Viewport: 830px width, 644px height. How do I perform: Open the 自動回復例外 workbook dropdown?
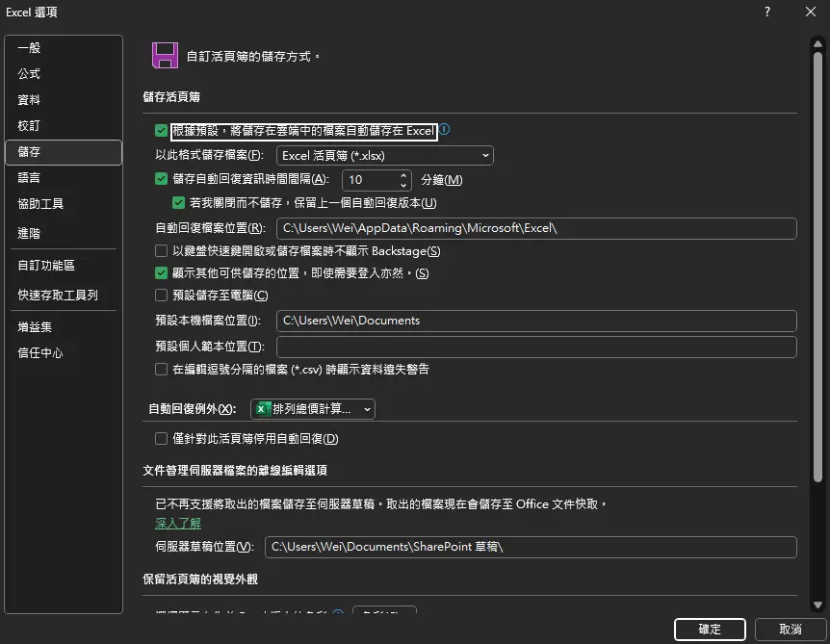(313, 409)
